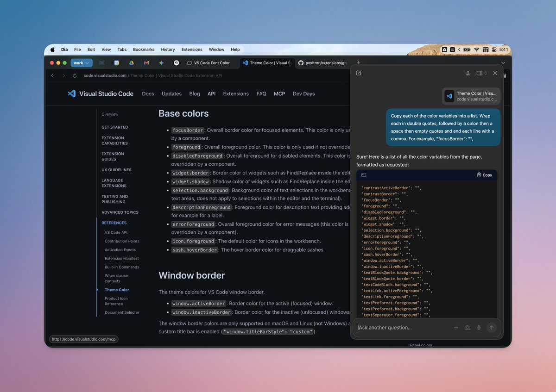556x392 pixels.
Task: Click the microphone icon in chat input
Action: [x=479, y=327]
